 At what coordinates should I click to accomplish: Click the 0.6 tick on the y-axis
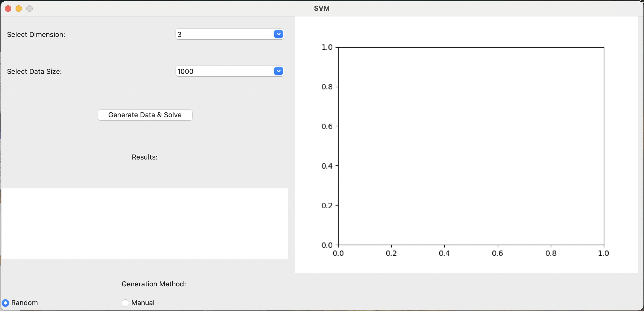[x=327, y=126]
